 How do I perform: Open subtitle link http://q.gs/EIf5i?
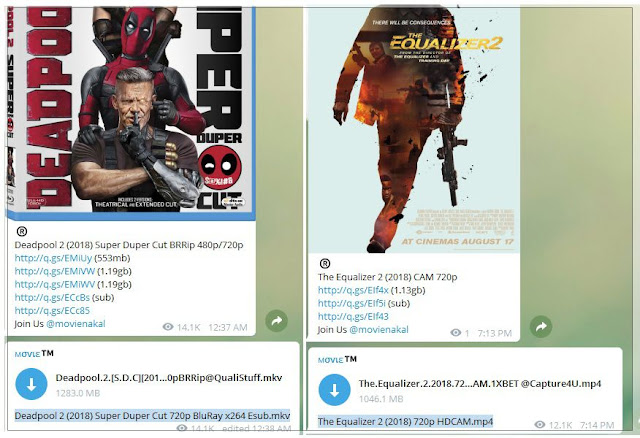pyautogui.click(x=351, y=303)
